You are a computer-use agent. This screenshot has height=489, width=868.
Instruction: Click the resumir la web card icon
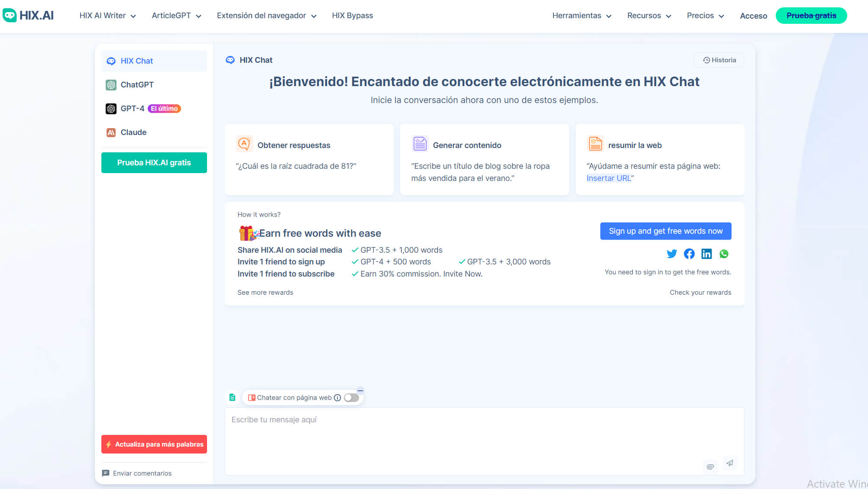595,144
